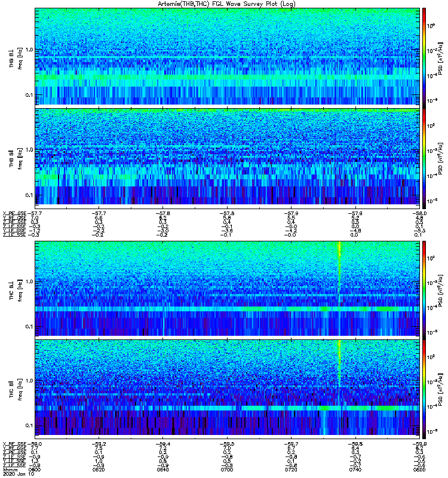The height and width of the screenshot is (478, 448).
Task: Click the PSD [nT²/Hz] label of THC B∥ colorbar
Action: [x=441, y=390]
